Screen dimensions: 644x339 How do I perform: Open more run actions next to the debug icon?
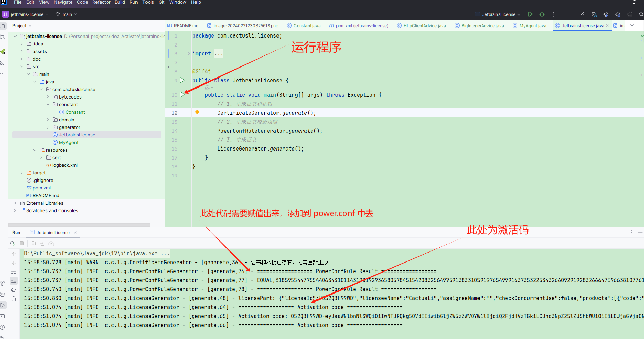click(x=554, y=14)
